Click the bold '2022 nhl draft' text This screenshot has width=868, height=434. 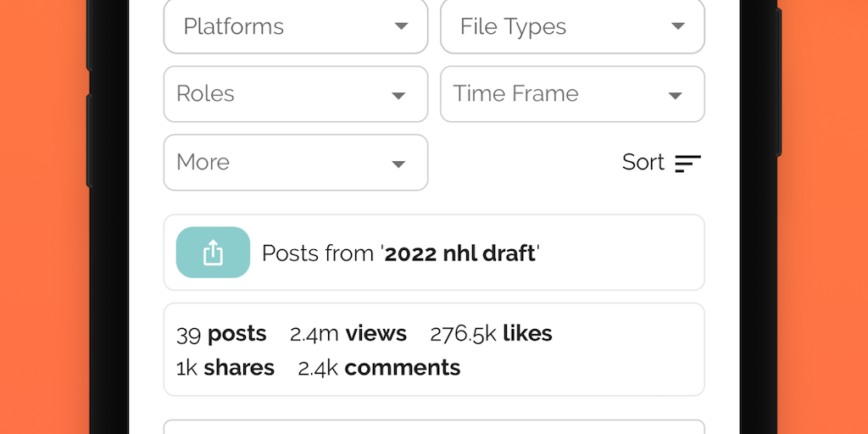point(460,253)
